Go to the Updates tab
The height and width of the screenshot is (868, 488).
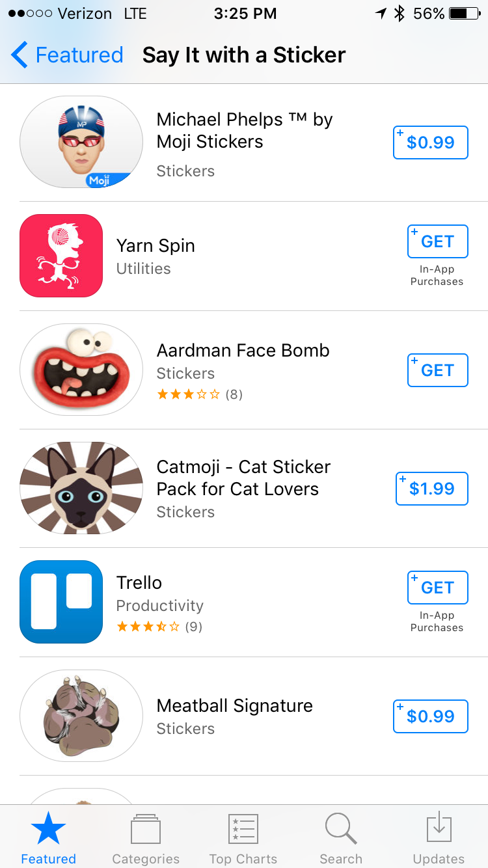click(x=439, y=839)
